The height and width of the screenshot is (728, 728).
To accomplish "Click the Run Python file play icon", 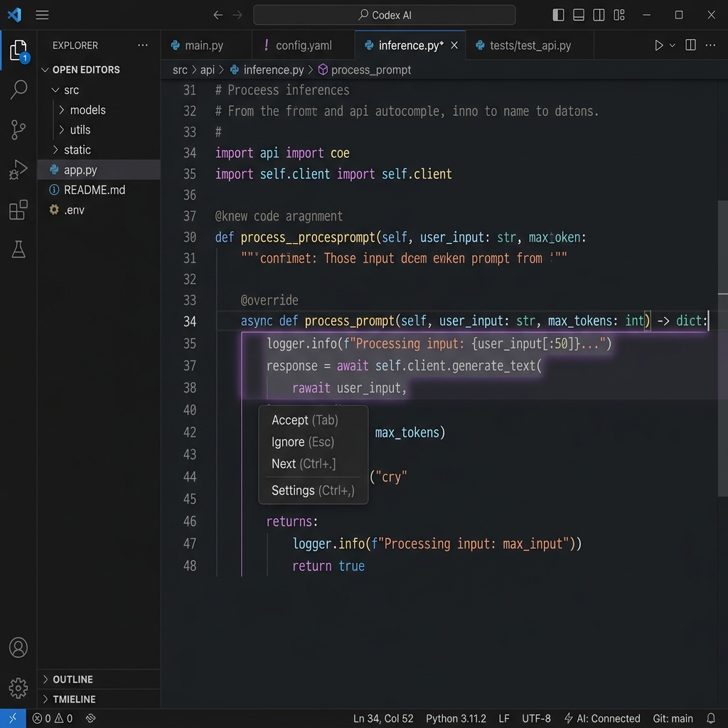I will (x=658, y=45).
